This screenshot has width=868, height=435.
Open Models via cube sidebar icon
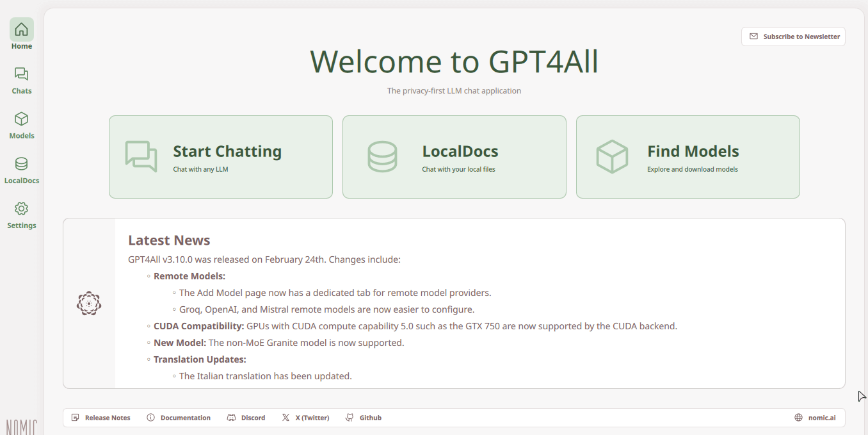(x=22, y=119)
